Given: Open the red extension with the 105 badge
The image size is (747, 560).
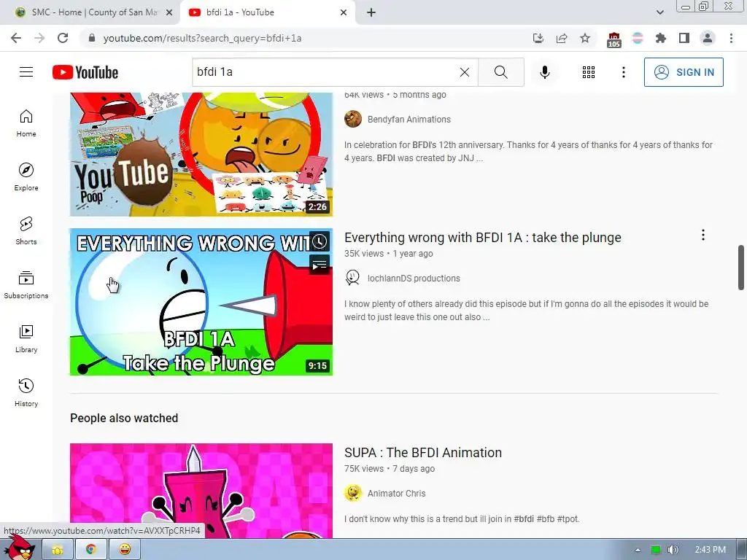Looking at the screenshot, I should pos(614,39).
